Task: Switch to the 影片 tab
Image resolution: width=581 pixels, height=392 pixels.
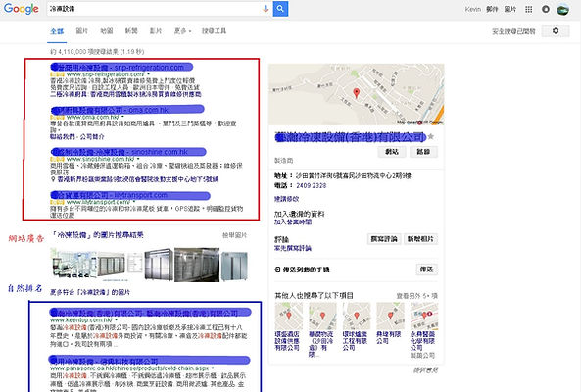Action: pyautogui.click(x=156, y=31)
